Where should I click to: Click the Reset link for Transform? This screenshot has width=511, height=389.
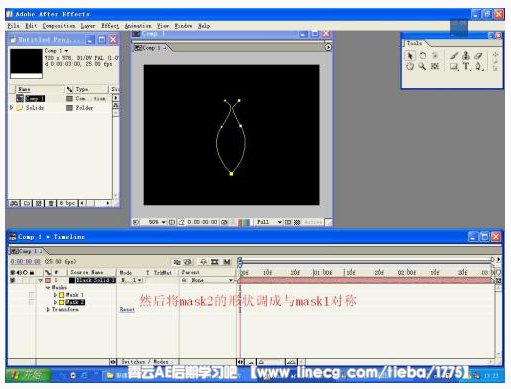pyautogui.click(x=127, y=310)
